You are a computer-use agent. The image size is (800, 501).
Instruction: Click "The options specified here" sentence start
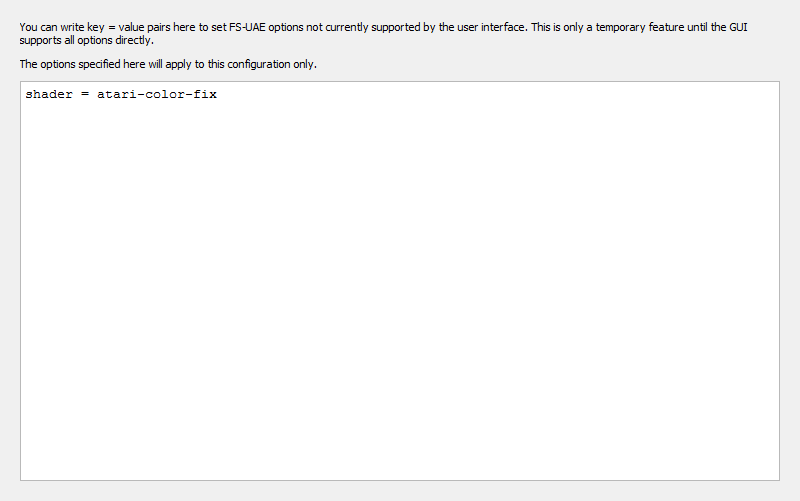click(82, 64)
